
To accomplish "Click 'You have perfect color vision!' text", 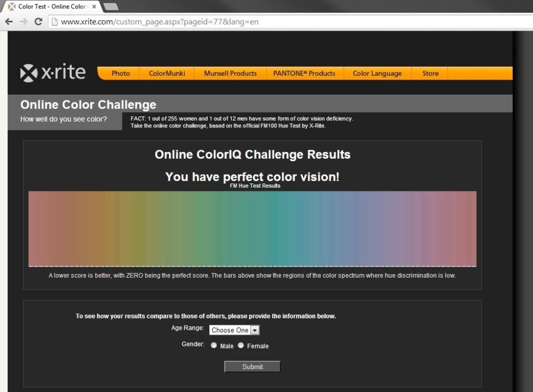I will click(x=252, y=176).
